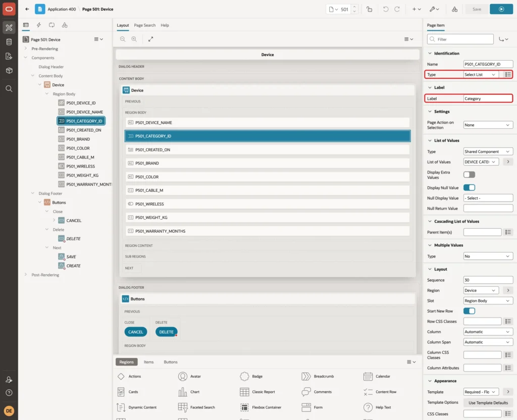This screenshot has height=420, width=517.
Task: Expand Post-Rendering tree node
Action: click(x=26, y=275)
